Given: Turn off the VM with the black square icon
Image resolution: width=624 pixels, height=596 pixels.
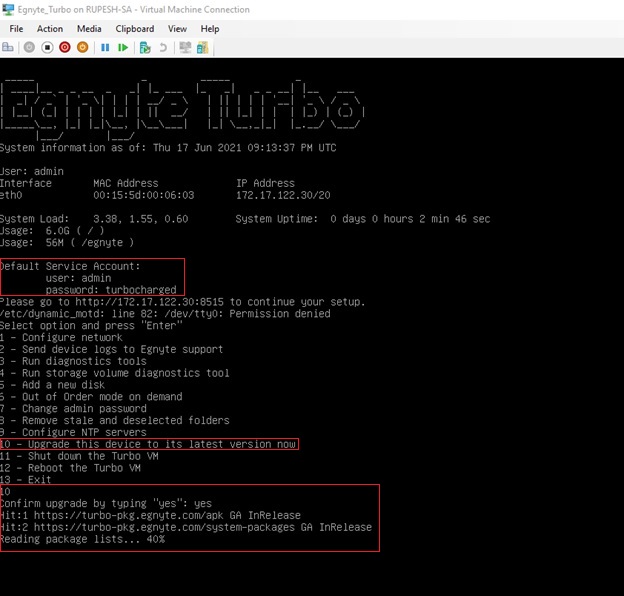Looking at the screenshot, I should 47,47.
